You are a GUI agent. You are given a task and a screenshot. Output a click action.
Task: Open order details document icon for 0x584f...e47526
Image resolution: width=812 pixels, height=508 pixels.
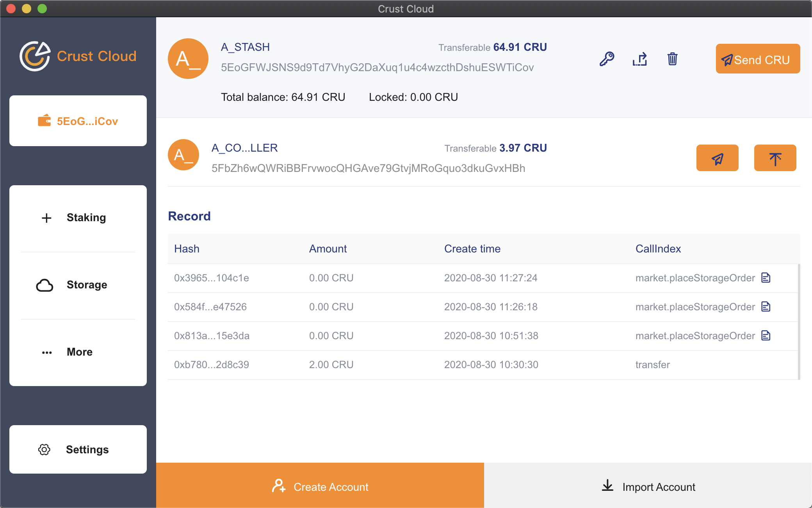766,307
